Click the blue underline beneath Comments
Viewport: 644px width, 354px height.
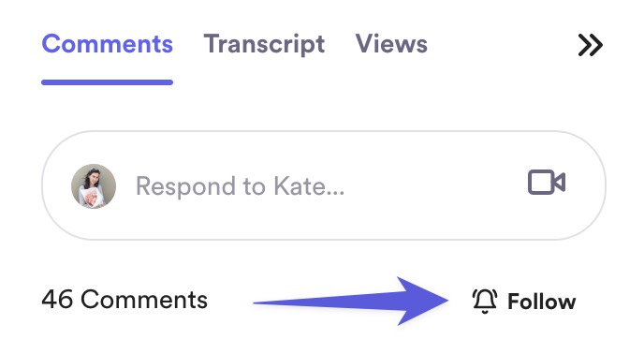click(108, 82)
